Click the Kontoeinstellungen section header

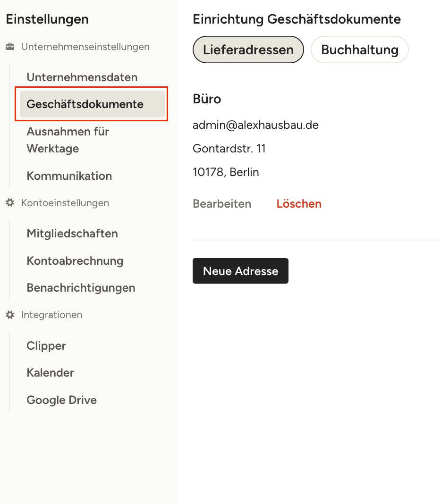(x=65, y=203)
